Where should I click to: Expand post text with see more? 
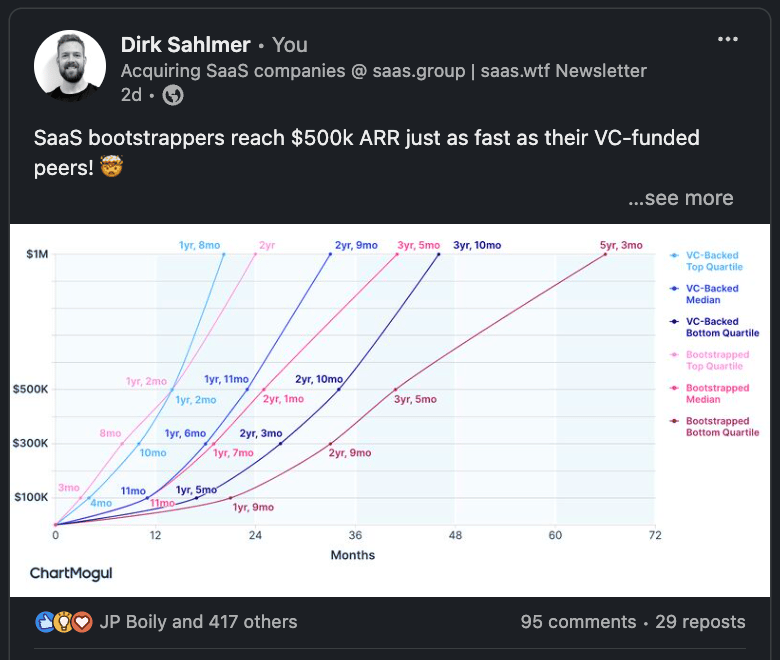(x=681, y=198)
